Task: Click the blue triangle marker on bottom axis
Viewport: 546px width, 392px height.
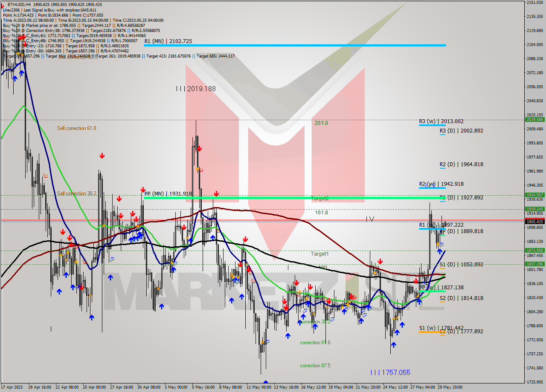Action: point(266,382)
